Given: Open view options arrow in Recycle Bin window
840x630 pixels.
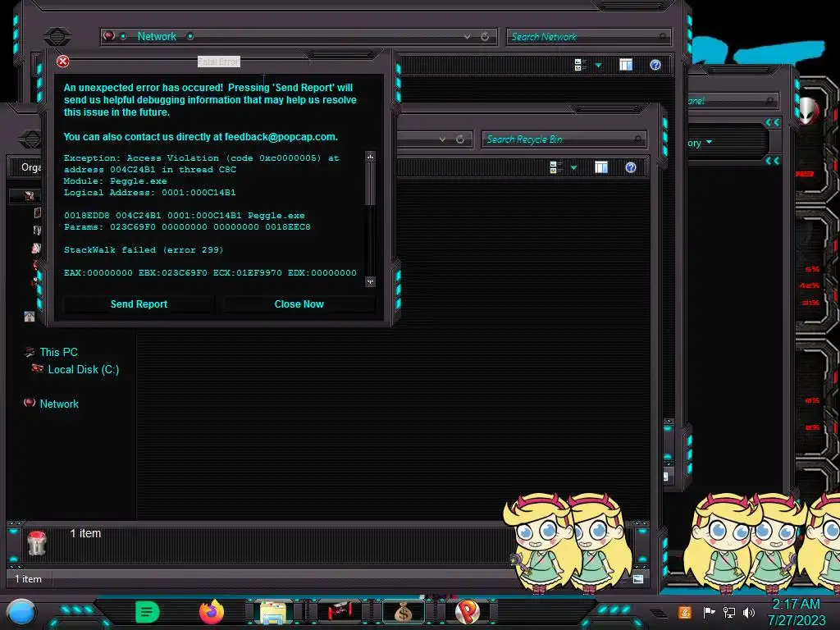Looking at the screenshot, I should coord(573,168).
